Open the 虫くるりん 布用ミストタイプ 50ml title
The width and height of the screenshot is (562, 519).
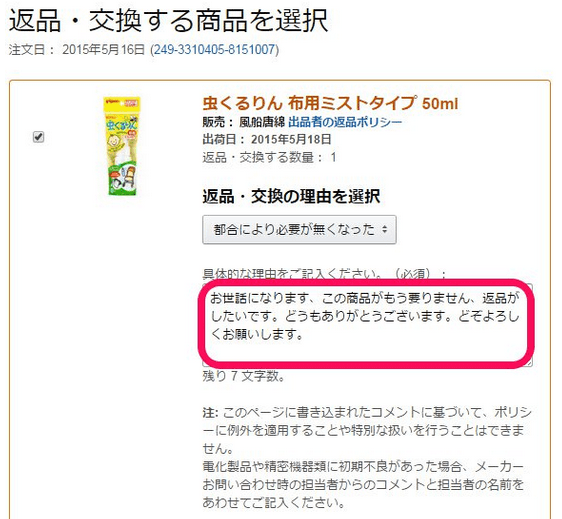[330, 104]
